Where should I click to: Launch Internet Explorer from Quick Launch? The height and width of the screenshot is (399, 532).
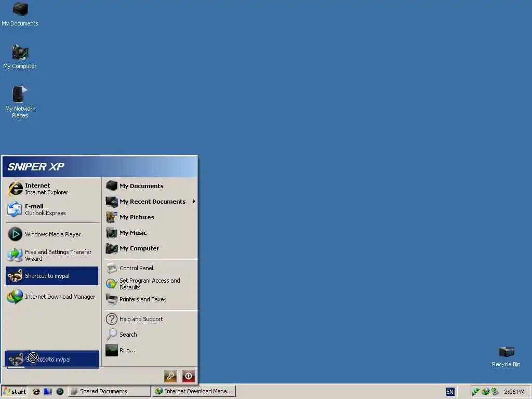[36, 392]
